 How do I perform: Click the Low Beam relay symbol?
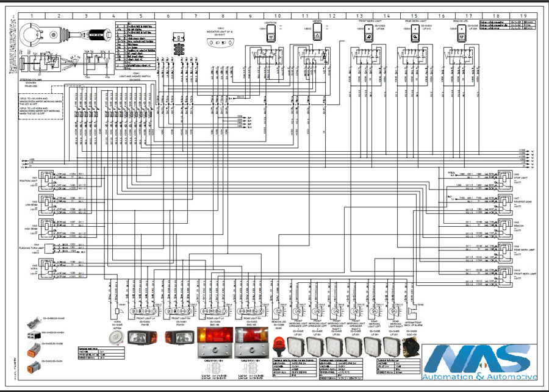click(x=46, y=202)
